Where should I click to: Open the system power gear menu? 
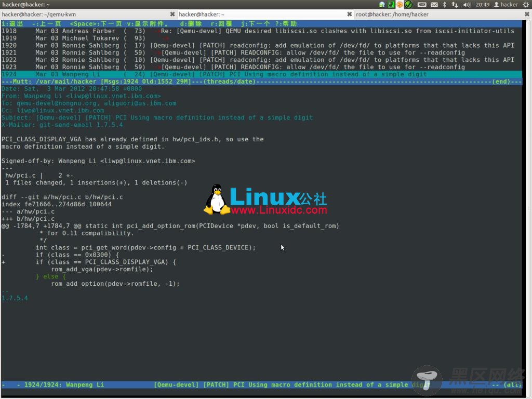[x=526, y=4]
